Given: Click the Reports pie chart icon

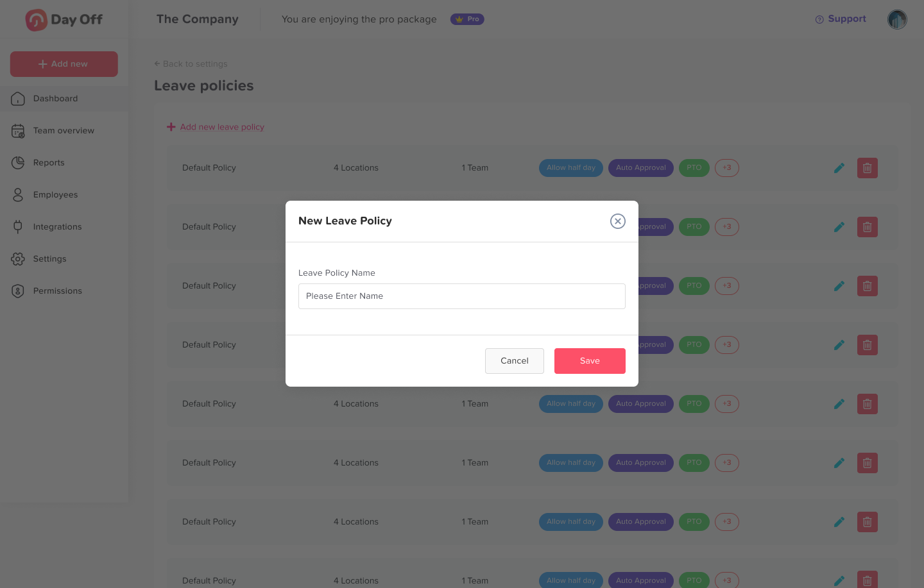Looking at the screenshot, I should point(18,163).
